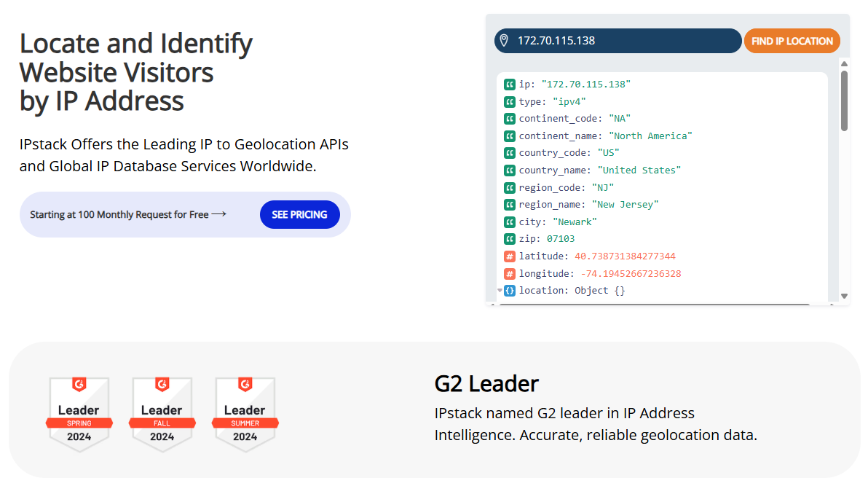Viewport: 868px width, 494px height.
Task: Click the quote icon beside the "ip" field
Action: 509,84
